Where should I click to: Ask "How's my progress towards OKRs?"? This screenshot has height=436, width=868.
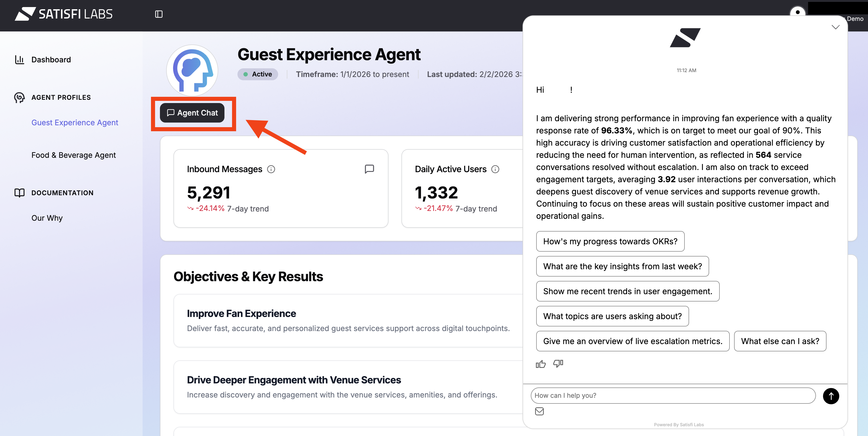point(610,241)
